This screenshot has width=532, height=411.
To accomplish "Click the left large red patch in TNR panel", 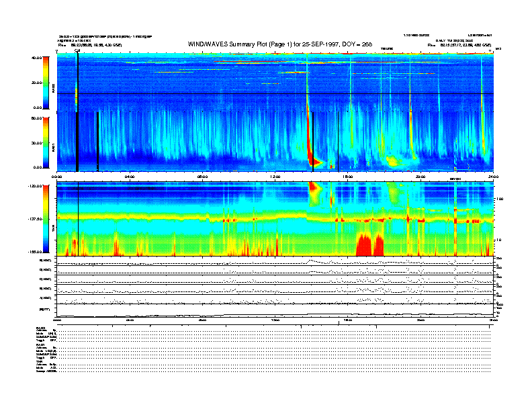I will click(364, 245).
